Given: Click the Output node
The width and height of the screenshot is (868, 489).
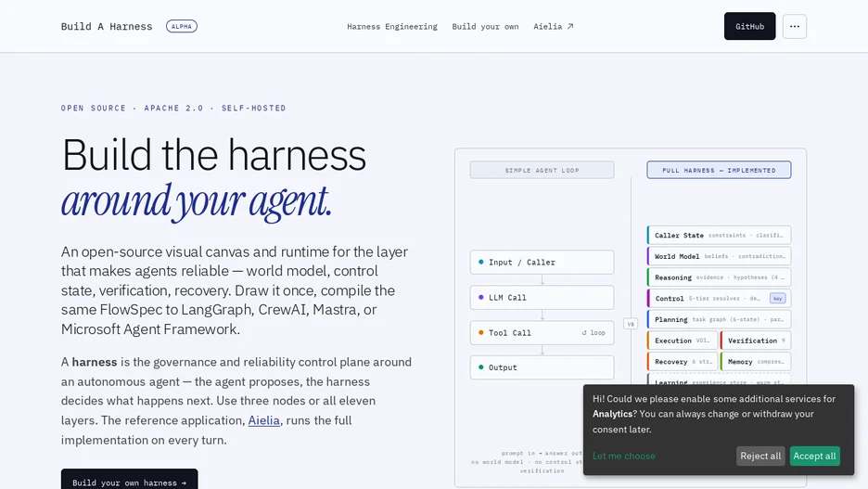Looking at the screenshot, I should pyautogui.click(x=542, y=367).
